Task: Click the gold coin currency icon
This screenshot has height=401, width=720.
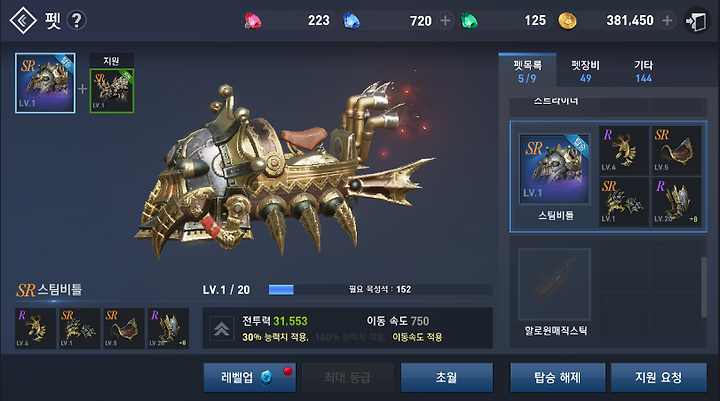Action: pyautogui.click(x=567, y=21)
